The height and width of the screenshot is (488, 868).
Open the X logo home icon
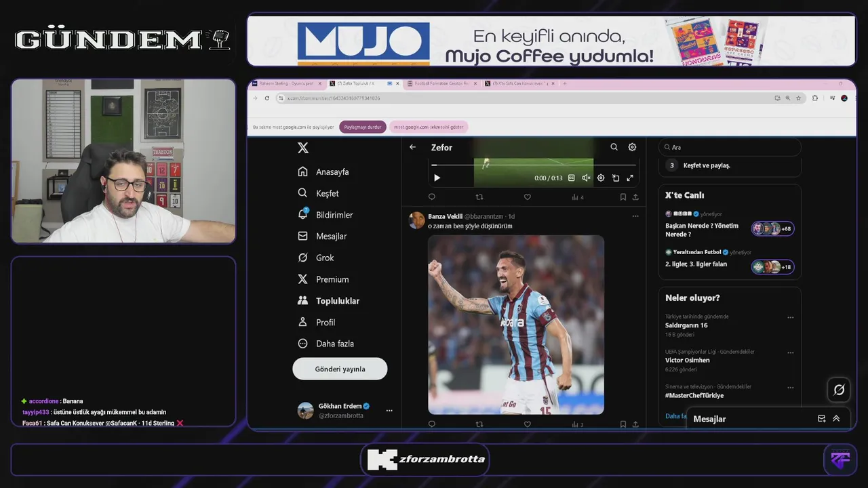coord(303,148)
